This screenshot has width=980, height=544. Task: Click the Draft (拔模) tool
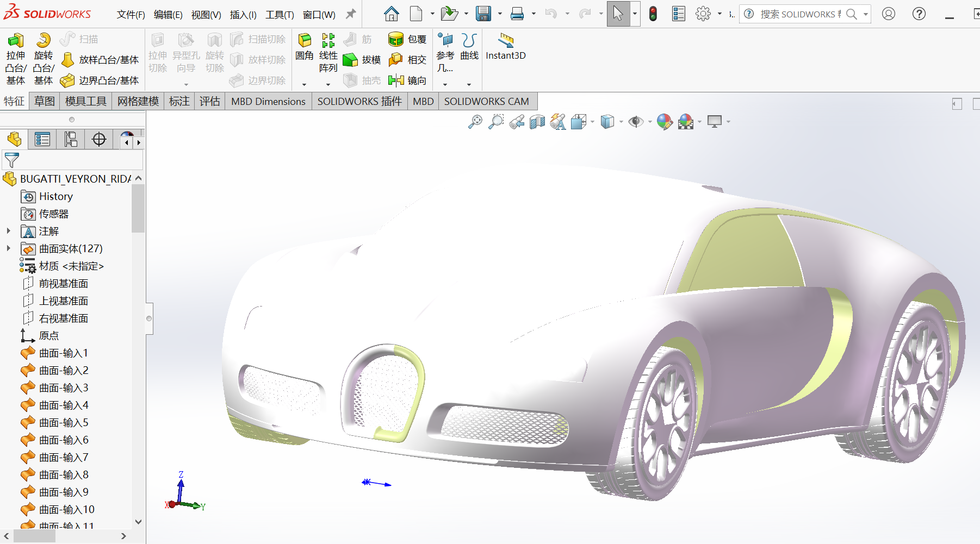point(362,60)
